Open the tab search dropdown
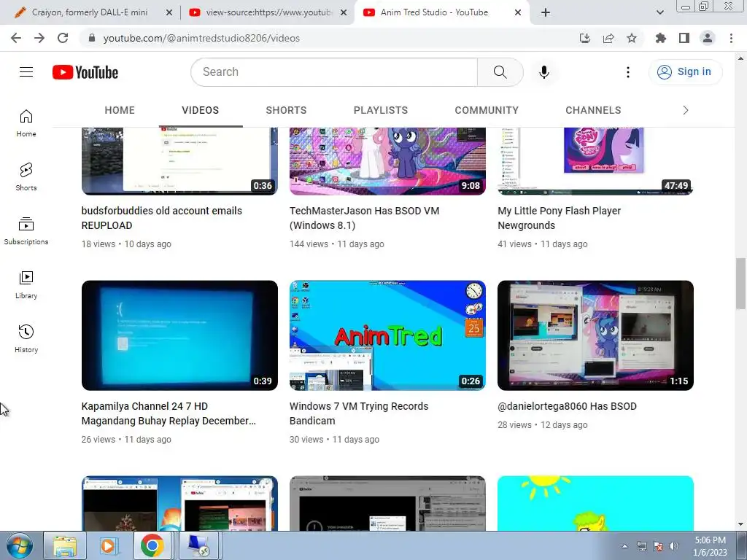Viewport: 747px width, 560px height. (x=659, y=12)
